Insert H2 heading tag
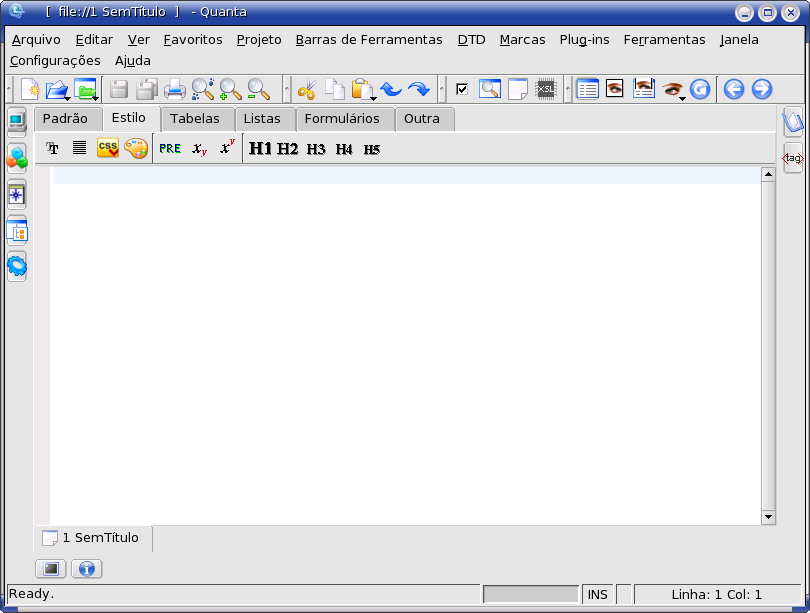This screenshot has width=810, height=613. 288,149
